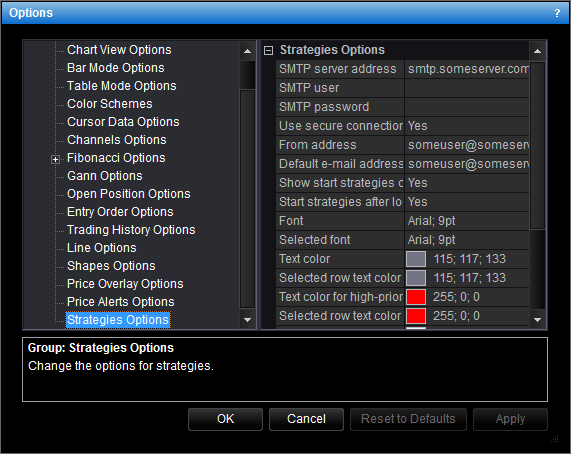Screen dimensions: 571x454
Task: Click the left tree scroll down arrow
Action: pyautogui.click(x=247, y=320)
